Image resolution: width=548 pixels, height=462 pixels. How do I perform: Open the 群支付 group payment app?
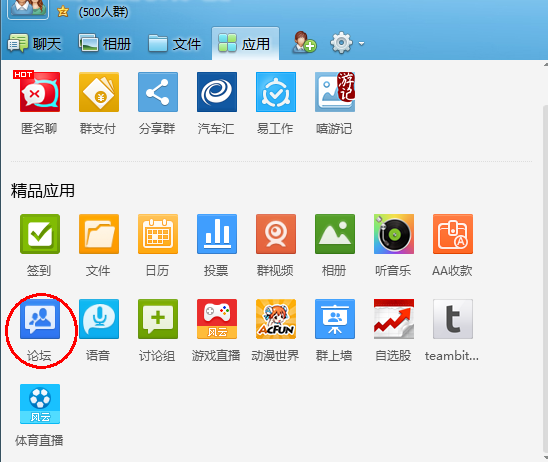pos(99,92)
